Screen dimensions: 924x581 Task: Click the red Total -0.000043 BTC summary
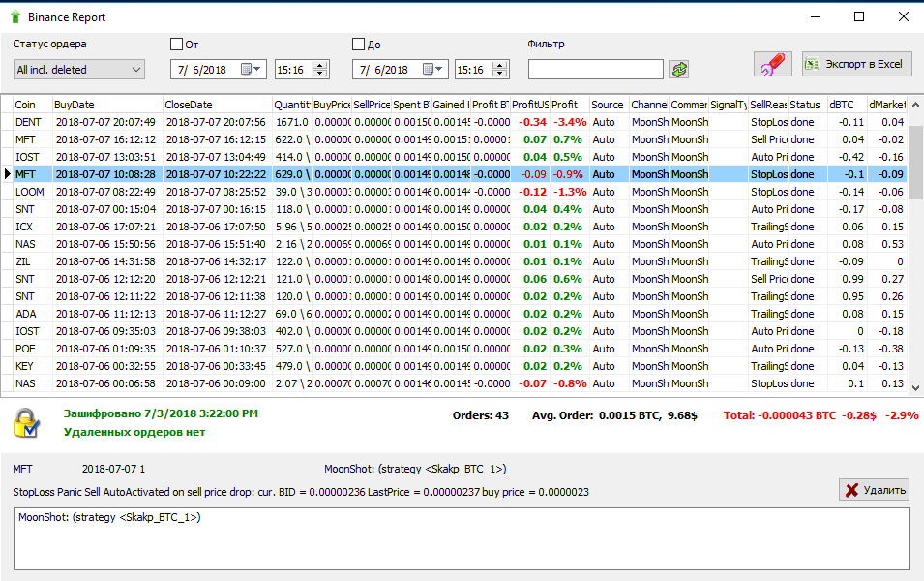tap(820, 415)
